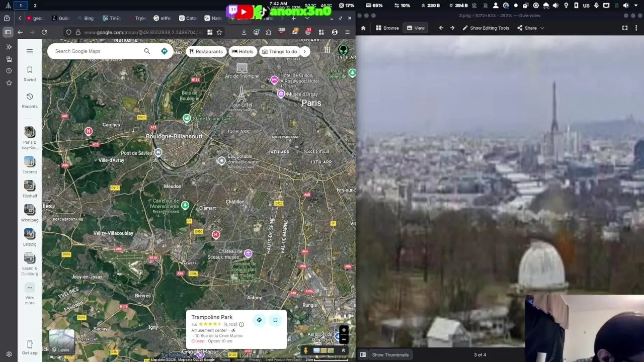Filter map by Hotels

(x=242, y=51)
